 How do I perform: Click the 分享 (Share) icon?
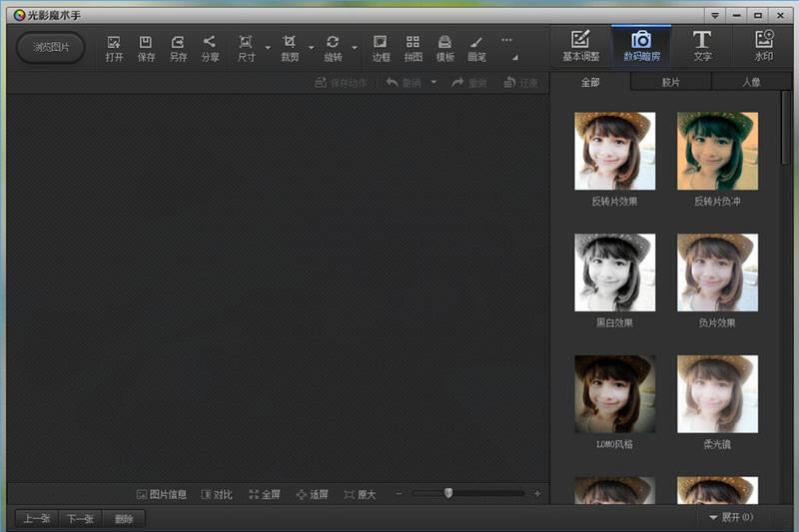point(210,47)
